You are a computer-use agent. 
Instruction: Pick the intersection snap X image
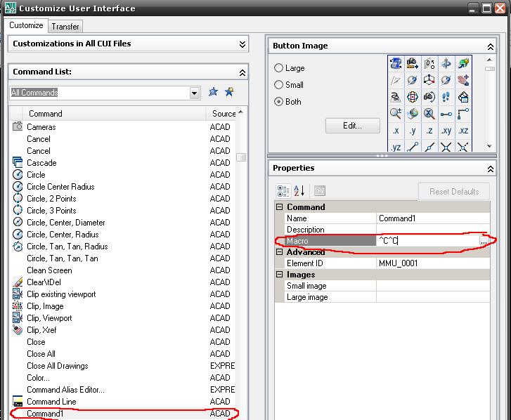(446, 147)
